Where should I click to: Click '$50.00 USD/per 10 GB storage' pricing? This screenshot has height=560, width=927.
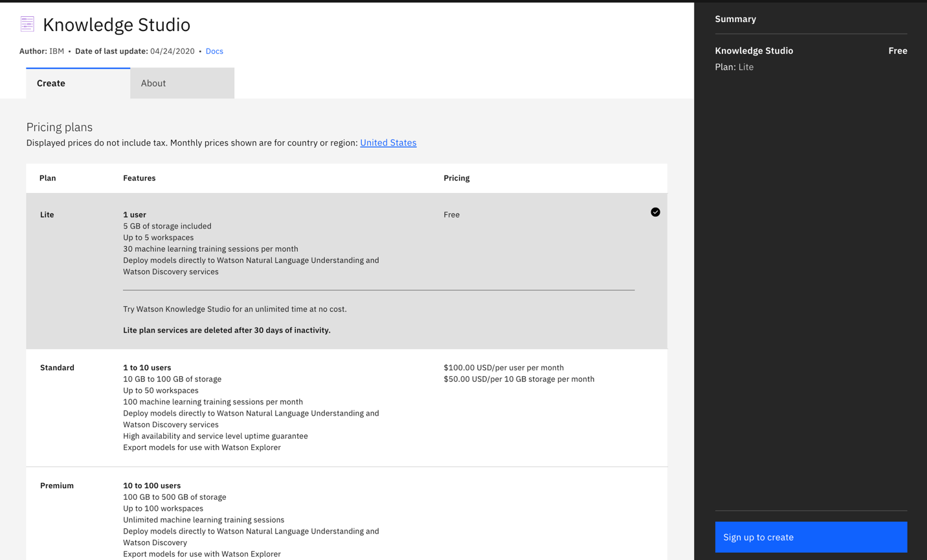(519, 379)
